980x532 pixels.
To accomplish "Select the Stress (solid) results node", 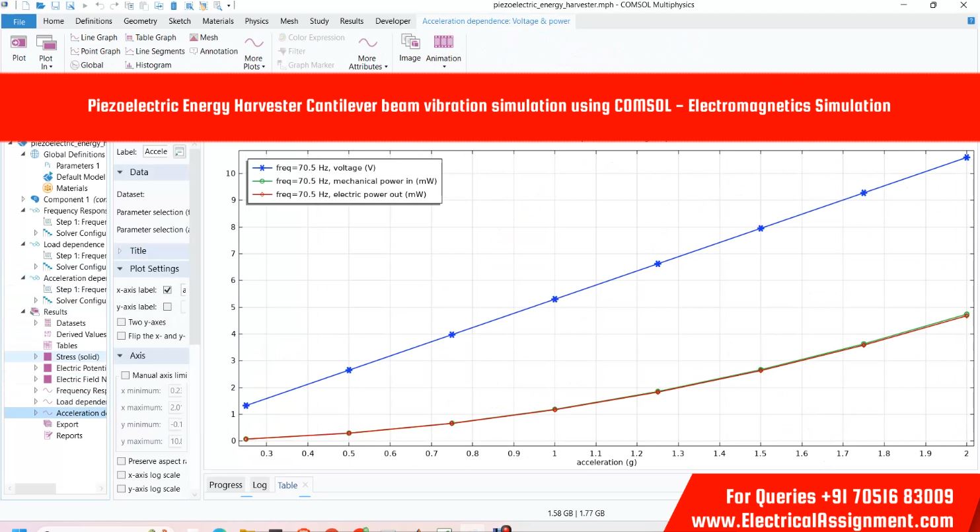I will point(78,357).
